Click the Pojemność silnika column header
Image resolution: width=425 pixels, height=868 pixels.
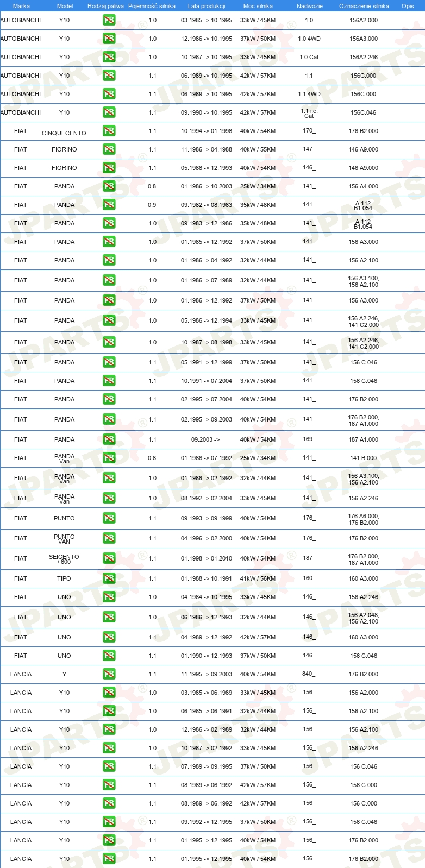coord(152,6)
